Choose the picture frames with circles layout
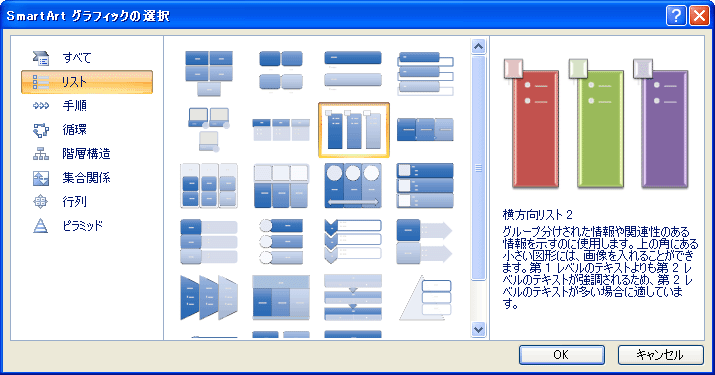715x375 pixels. tap(209, 130)
